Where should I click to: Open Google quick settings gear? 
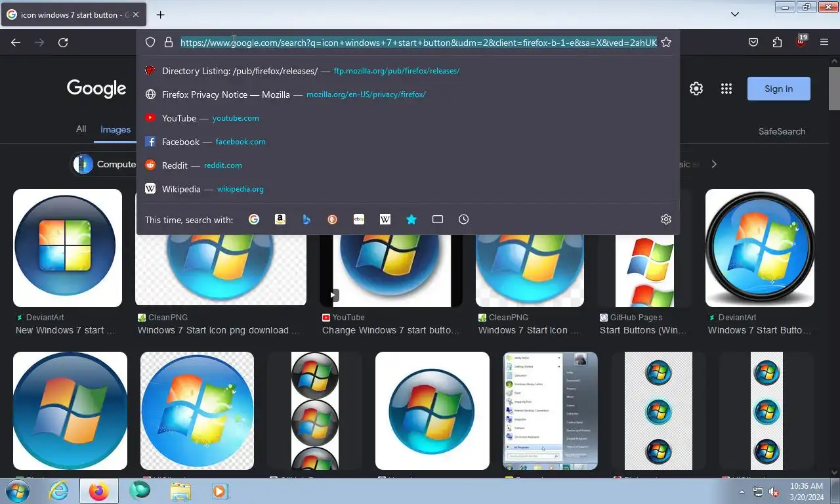pyautogui.click(x=696, y=89)
